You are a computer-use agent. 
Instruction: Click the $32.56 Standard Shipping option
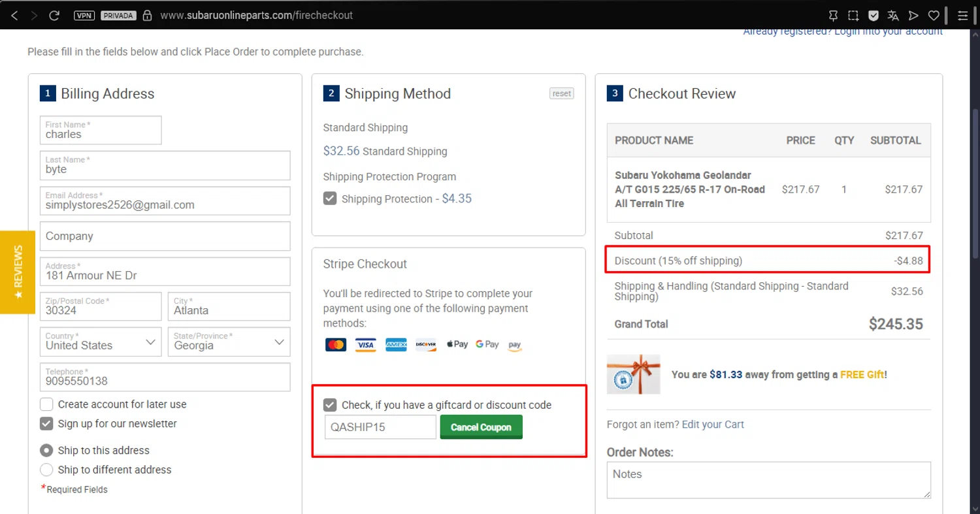385,151
